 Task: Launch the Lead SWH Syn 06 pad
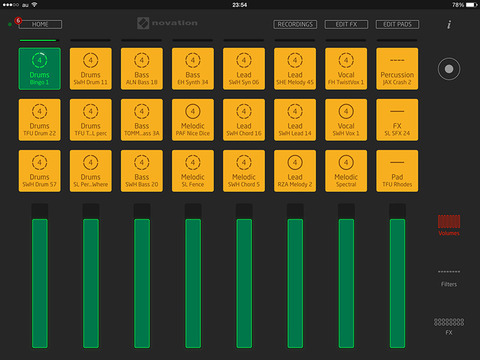coord(244,69)
